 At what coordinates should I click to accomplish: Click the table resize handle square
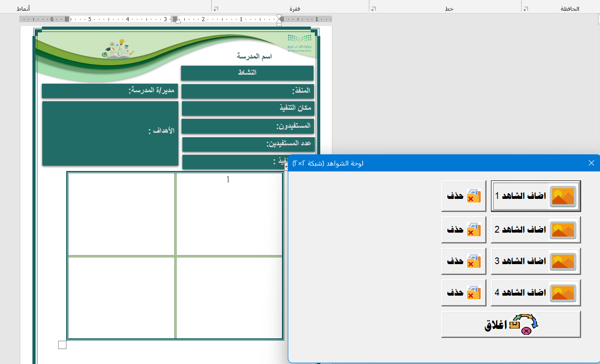(x=62, y=345)
